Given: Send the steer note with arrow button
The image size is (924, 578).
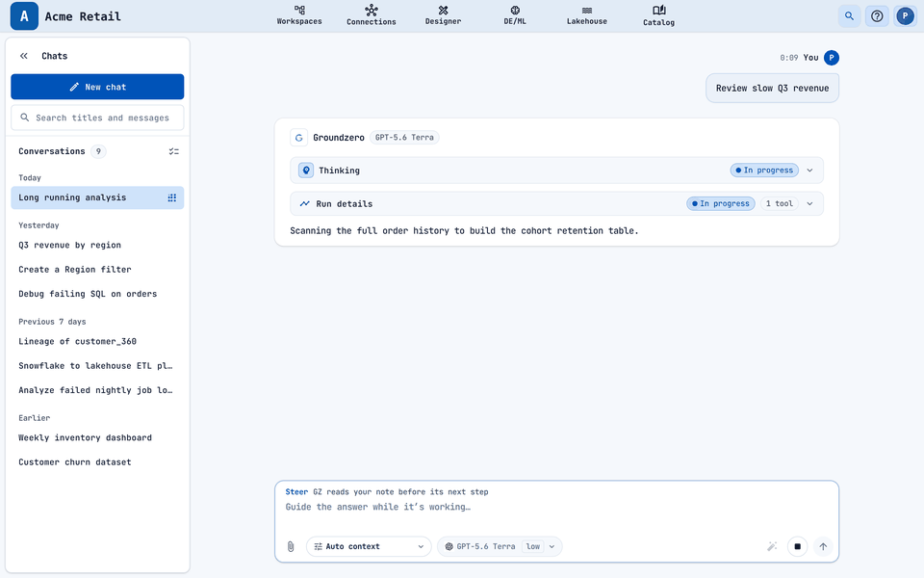Looking at the screenshot, I should pyautogui.click(x=823, y=547).
